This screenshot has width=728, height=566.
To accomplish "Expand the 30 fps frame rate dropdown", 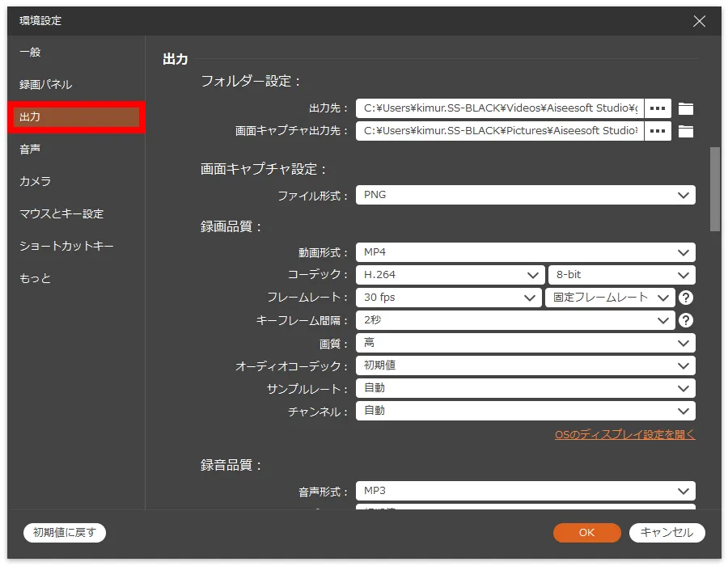I will click(x=449, y=298).
